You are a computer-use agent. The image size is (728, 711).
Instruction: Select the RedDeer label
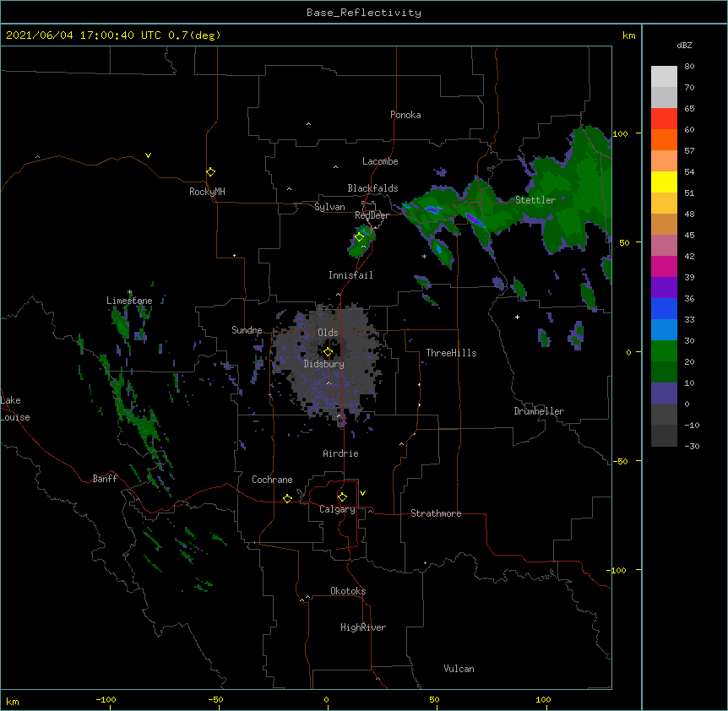pos(372,215)
